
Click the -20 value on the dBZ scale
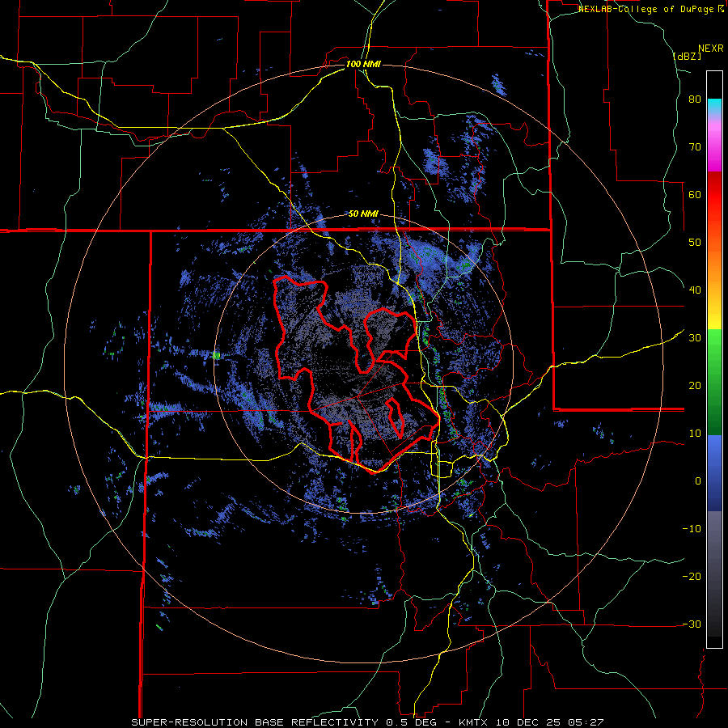coord(692,576)
